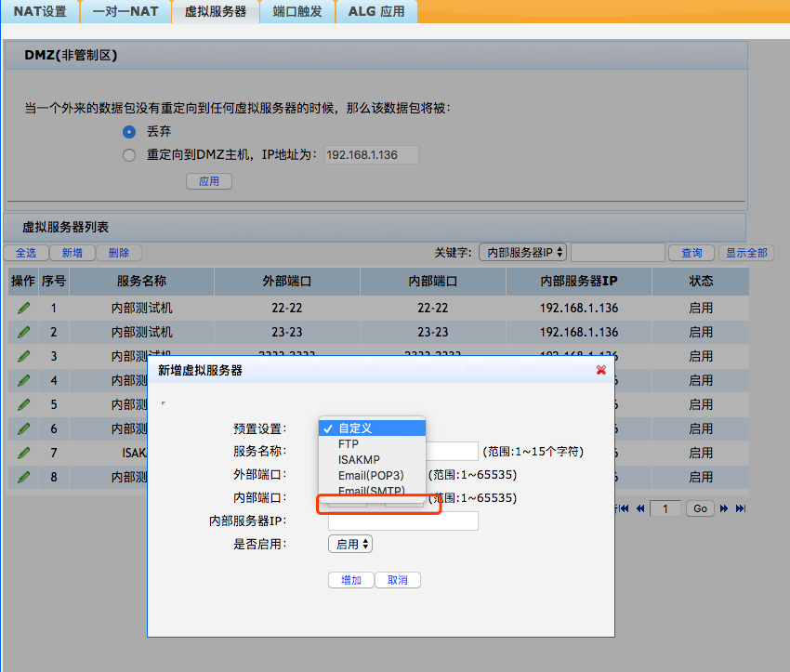Select the 丢弃 radio option
The image size is (790, 672).
pos(129,132)
